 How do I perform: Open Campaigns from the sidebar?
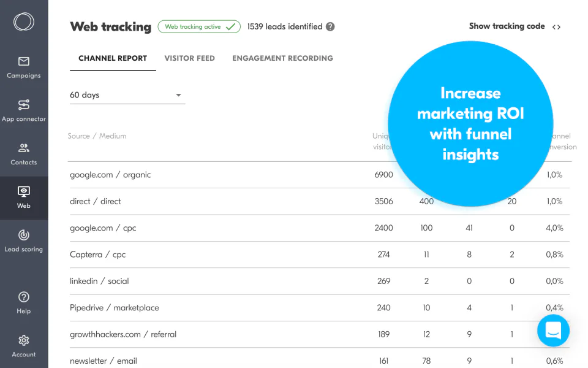click(x=24, y=67)
